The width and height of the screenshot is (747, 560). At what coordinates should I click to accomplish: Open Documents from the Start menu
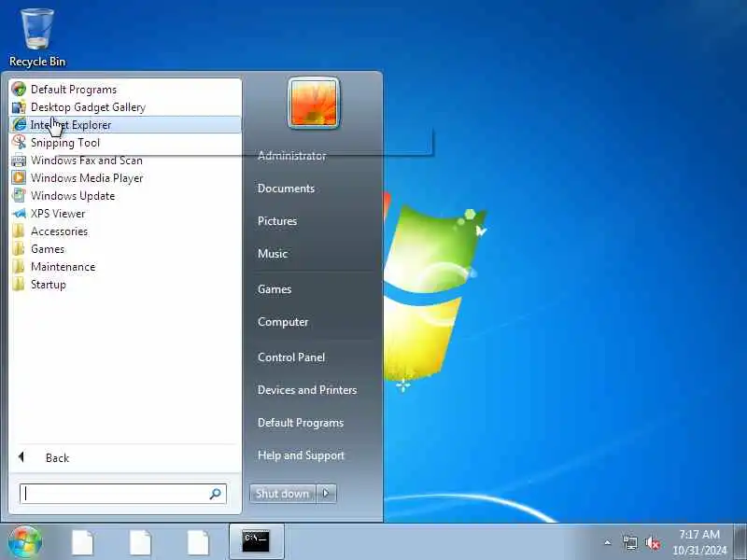(286, 189)
